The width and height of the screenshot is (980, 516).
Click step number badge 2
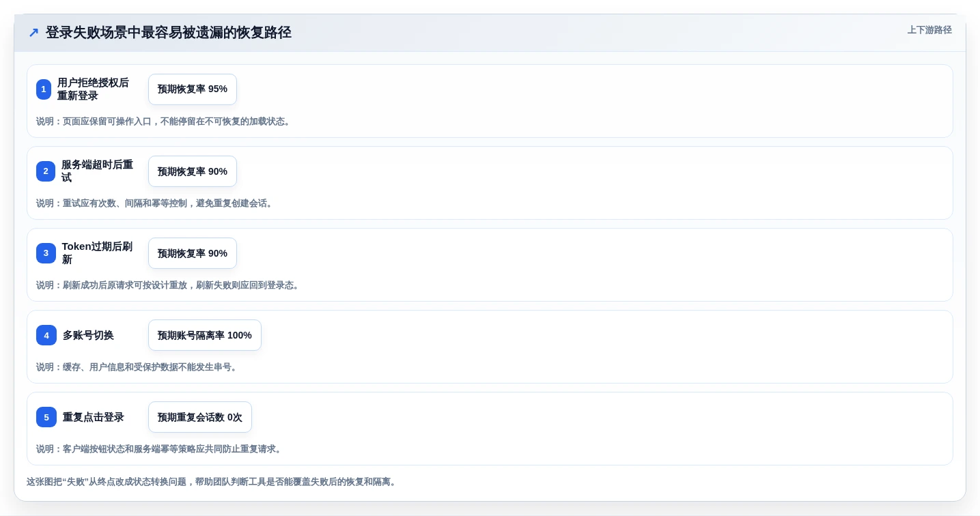click(x=46, y=171)
